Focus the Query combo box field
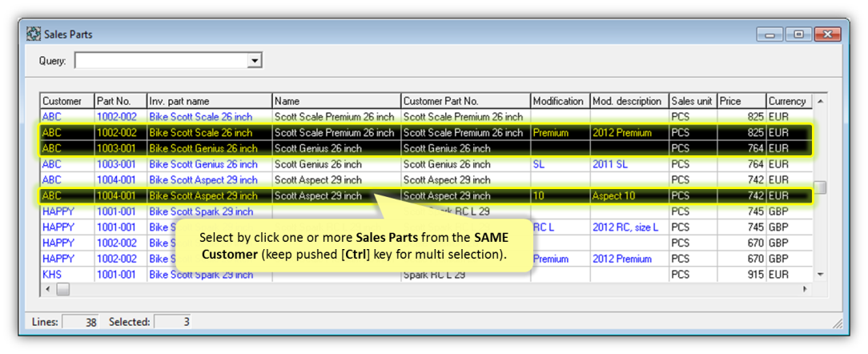 pyautogui.click(x=168, y=61)
